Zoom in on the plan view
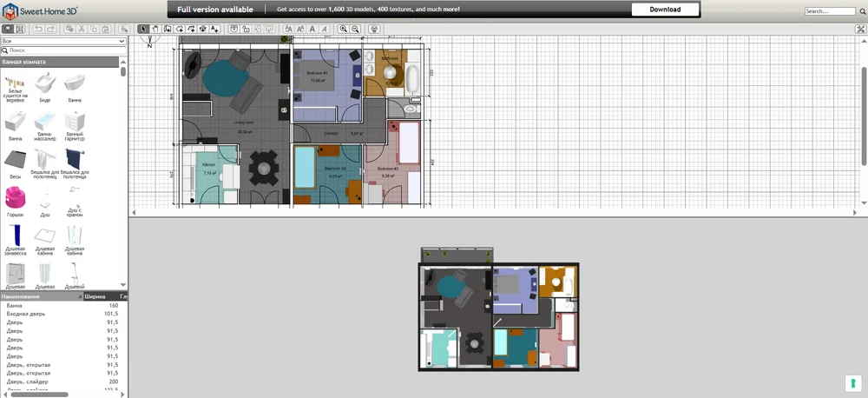 coord(343,29)
